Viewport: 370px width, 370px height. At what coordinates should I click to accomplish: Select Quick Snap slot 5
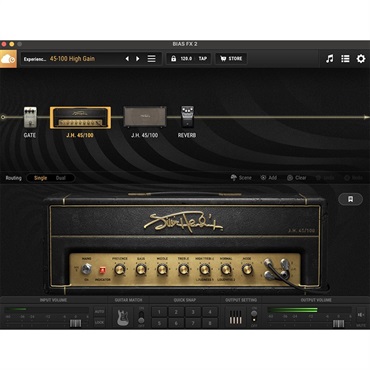[159, 323]
